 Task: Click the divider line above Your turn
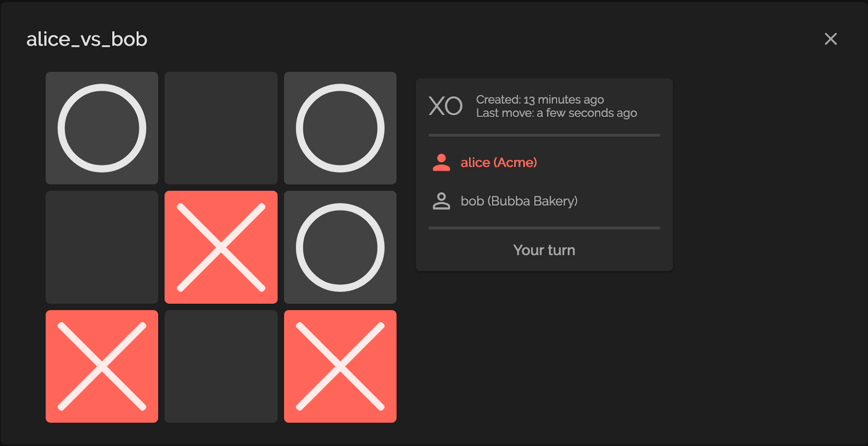tap(544, 228)
